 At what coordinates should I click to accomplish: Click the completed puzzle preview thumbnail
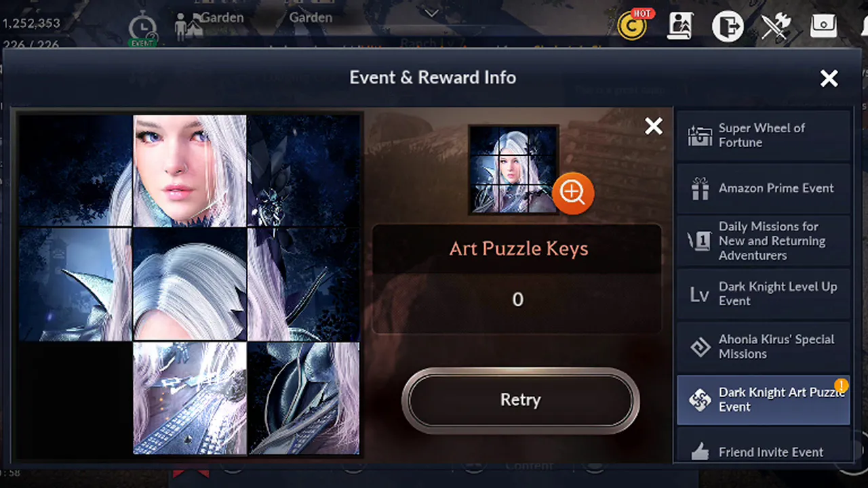(513, 169)
